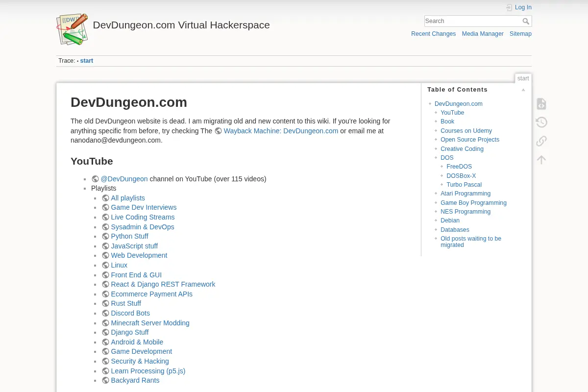Jump to Book in Table of Contents
The height and width of the screenshot is (392, 588).
447,122
